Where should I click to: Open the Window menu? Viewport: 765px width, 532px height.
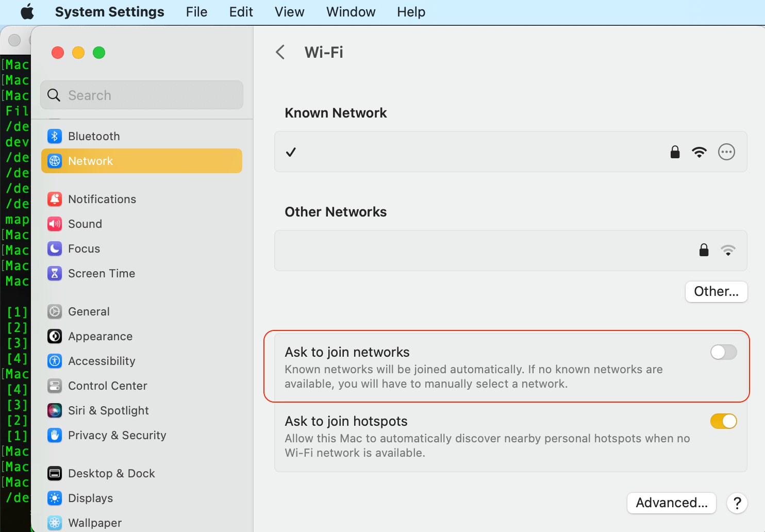351,11
